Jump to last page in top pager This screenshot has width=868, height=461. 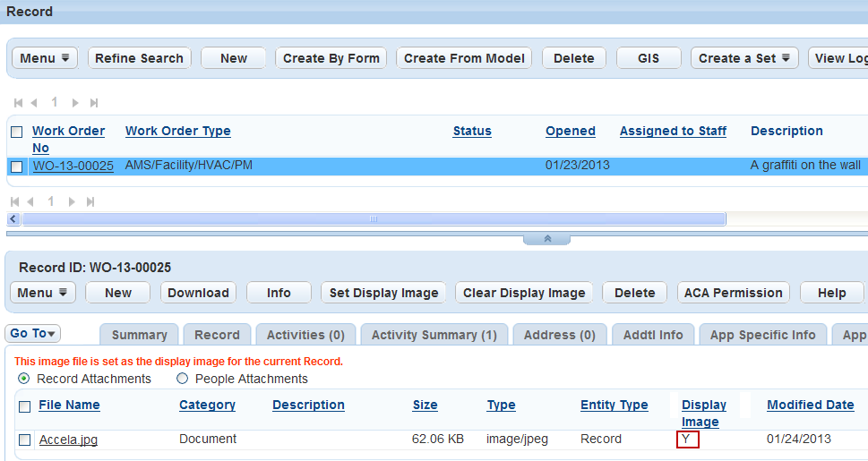94,103
